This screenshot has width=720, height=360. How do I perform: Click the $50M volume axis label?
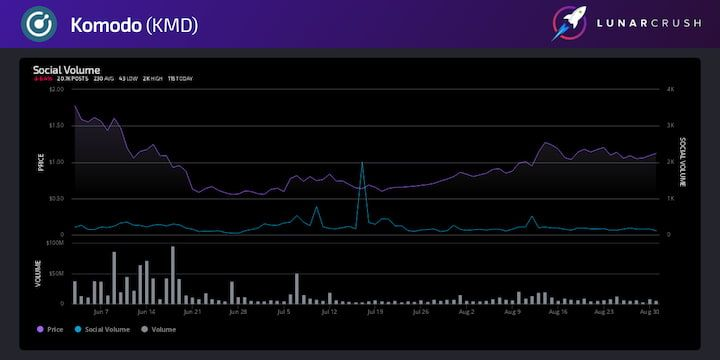tap(57, 273)
